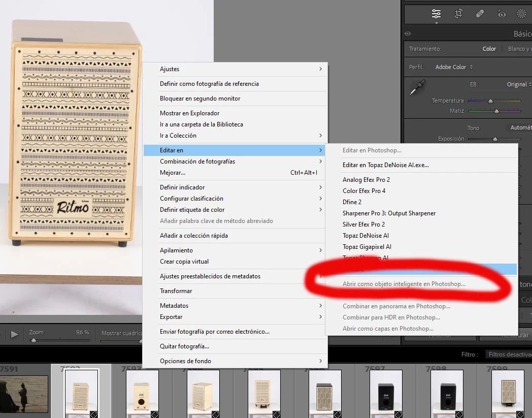Pick the white balance eyedropper tool
This screenshot has width=532, height=418.
(x=417, y=87)
